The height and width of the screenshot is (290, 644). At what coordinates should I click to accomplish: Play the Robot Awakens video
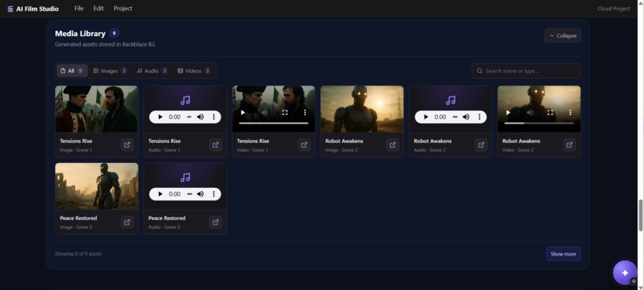click(508, 112)
